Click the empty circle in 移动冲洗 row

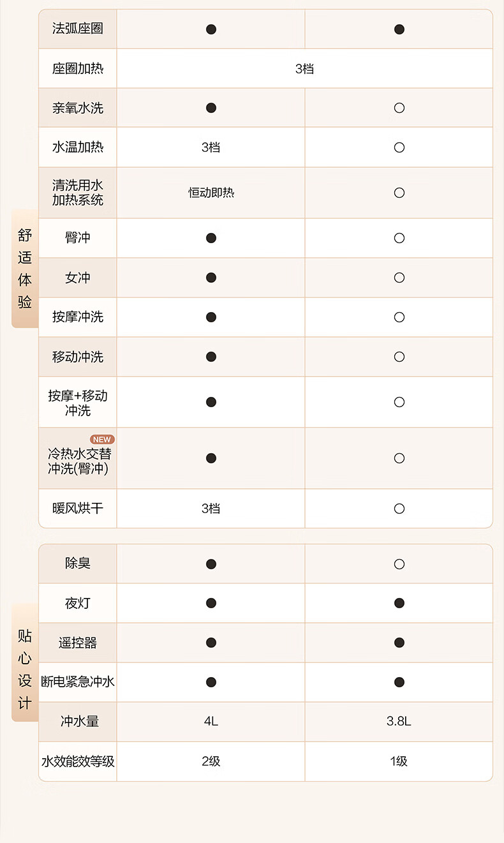[x=399, y=357]
